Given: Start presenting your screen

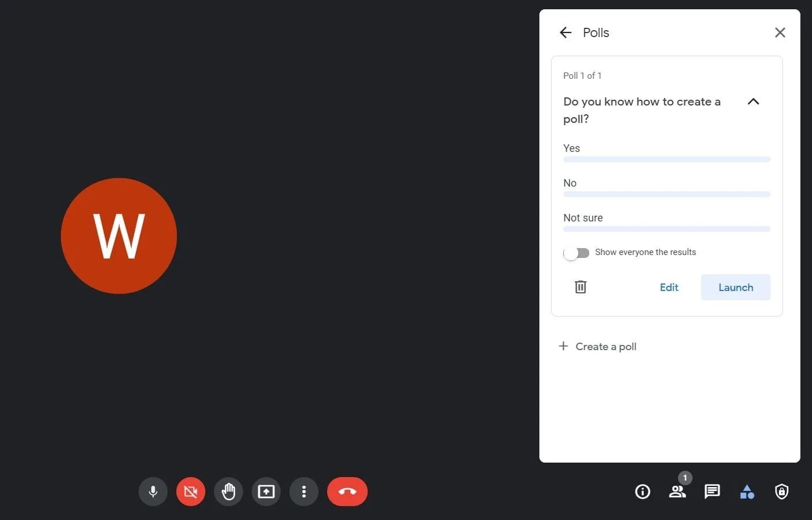Looking at the screenshot, I should [x=266, y=491].
